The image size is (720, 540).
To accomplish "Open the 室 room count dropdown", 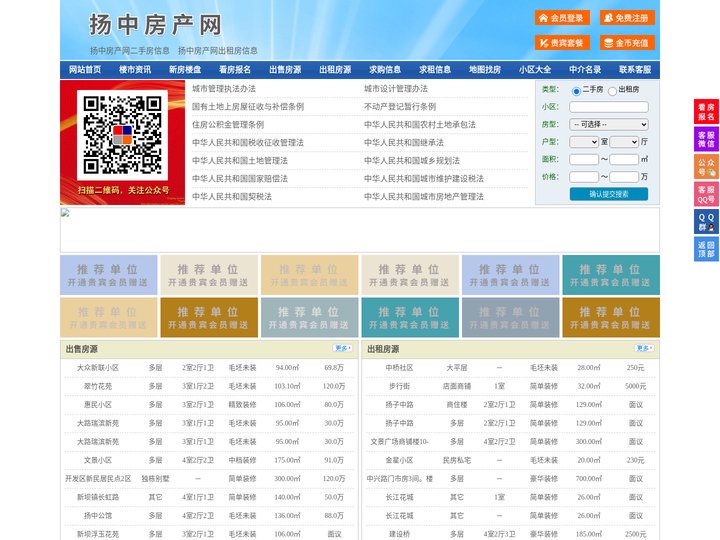I will pyautogui.click(x=584, y=142).
